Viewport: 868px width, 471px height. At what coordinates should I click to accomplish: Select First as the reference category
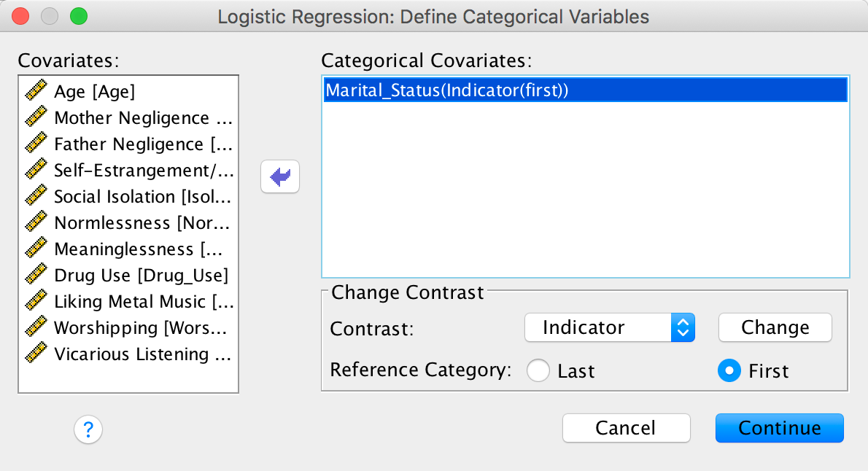tap(729, 371)
